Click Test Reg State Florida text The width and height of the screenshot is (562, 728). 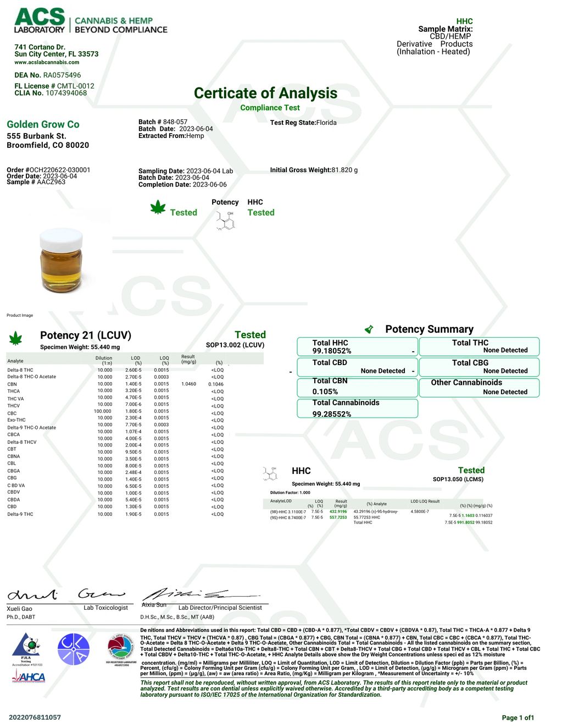pyautogui.click(x=303, y=123)
